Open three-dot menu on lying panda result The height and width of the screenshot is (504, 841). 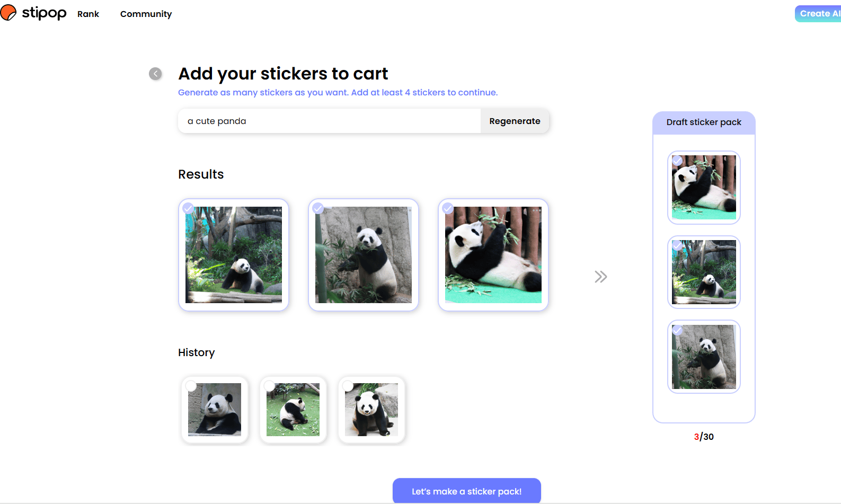pos(536,210)
